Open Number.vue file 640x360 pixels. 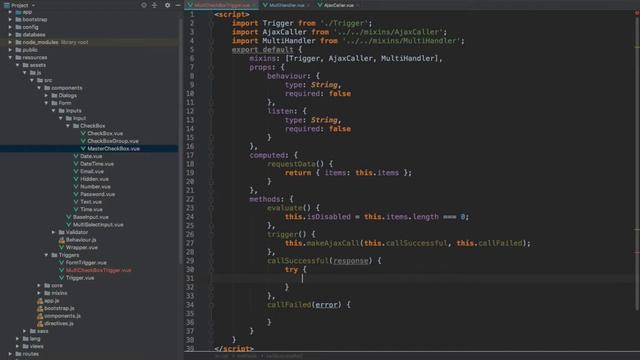point(95,187)
